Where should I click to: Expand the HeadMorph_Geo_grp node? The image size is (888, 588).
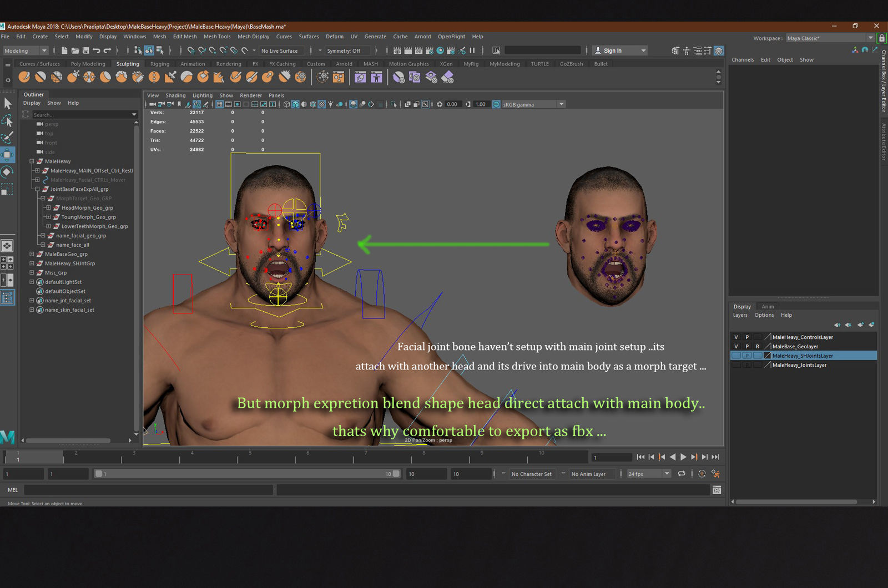[x=48, y=208]
